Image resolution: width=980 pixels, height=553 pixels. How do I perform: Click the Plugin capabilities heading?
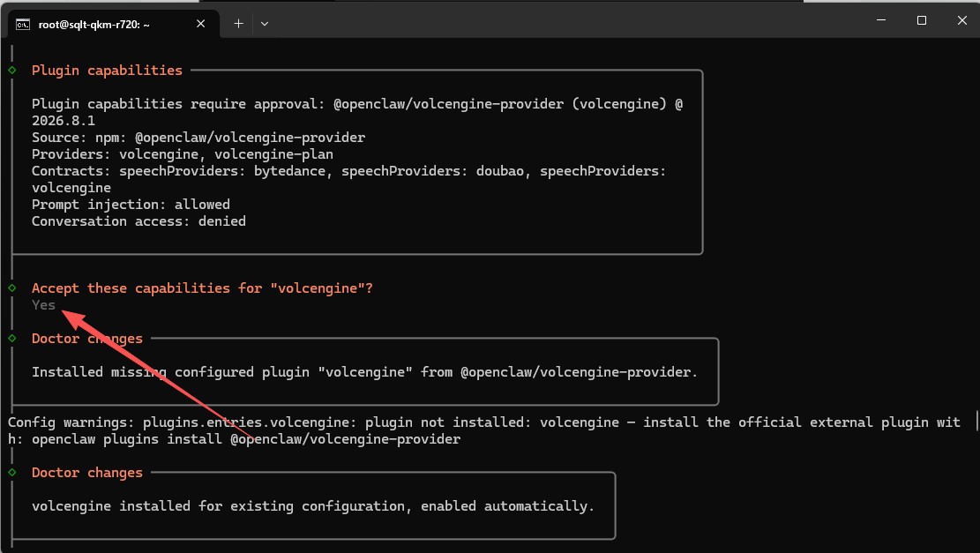(107, 70)
